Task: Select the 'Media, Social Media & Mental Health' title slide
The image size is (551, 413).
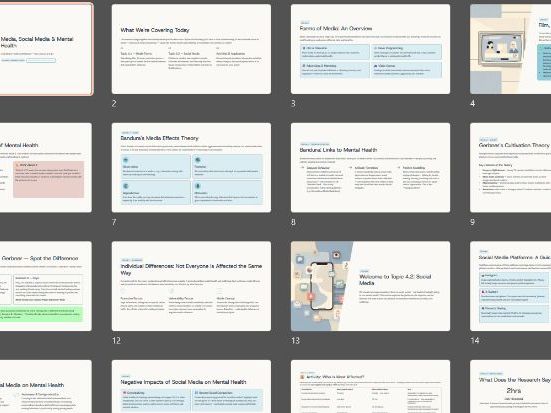Action: 46,49
